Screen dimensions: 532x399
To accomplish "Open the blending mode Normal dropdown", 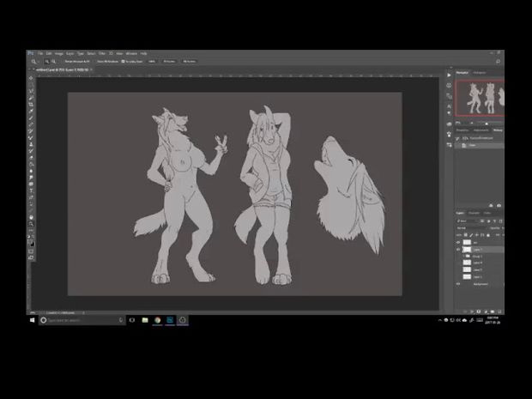I will [x=472, y=228].
